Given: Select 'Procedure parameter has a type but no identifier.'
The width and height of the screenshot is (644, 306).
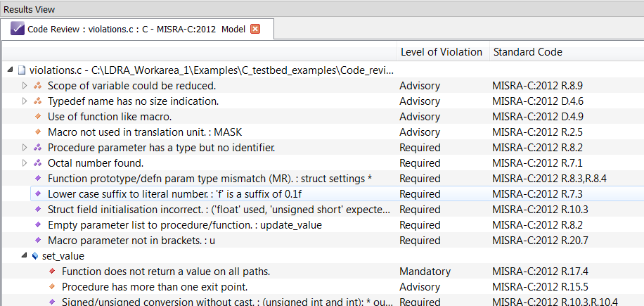Looking at the screenshot, I should 162,148.
